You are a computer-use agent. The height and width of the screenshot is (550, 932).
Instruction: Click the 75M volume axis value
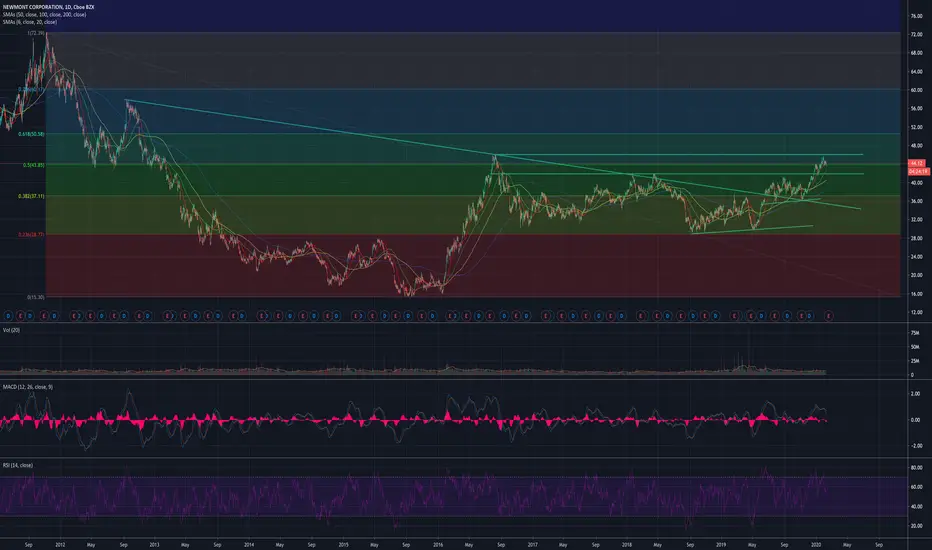(x=915, y=333)
